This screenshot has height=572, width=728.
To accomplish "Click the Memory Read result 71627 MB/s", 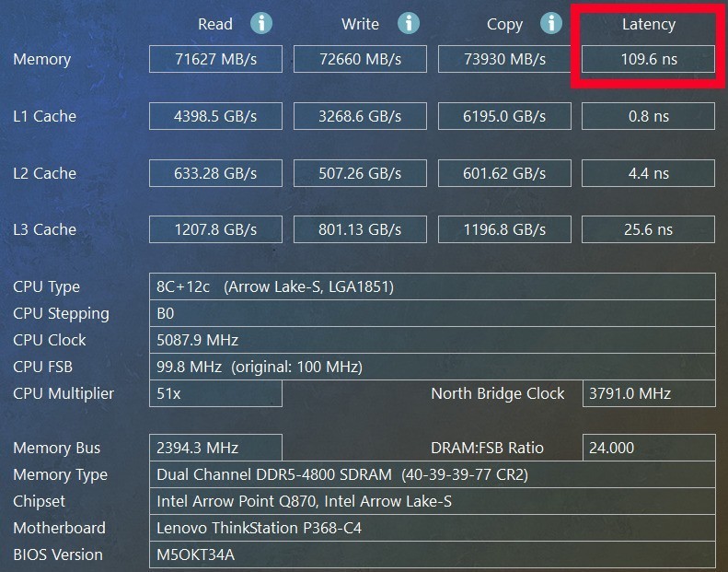I will [215, 60].
